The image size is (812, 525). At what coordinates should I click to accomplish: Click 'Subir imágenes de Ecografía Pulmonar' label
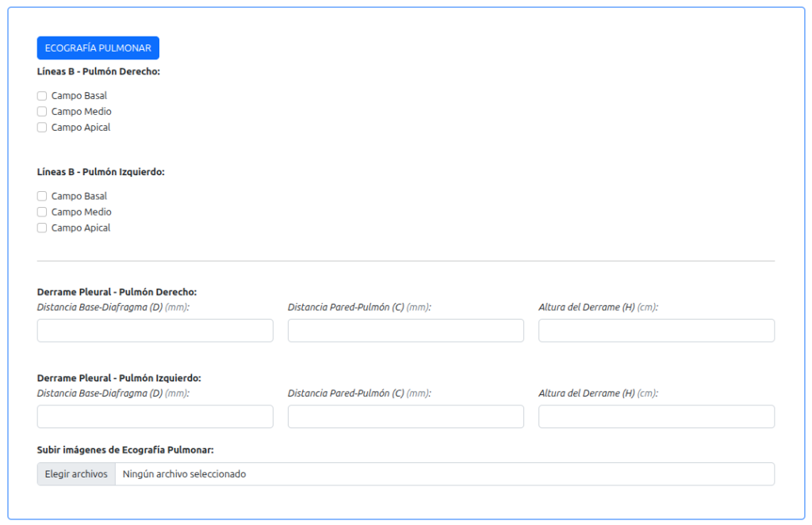pos(125,450)
